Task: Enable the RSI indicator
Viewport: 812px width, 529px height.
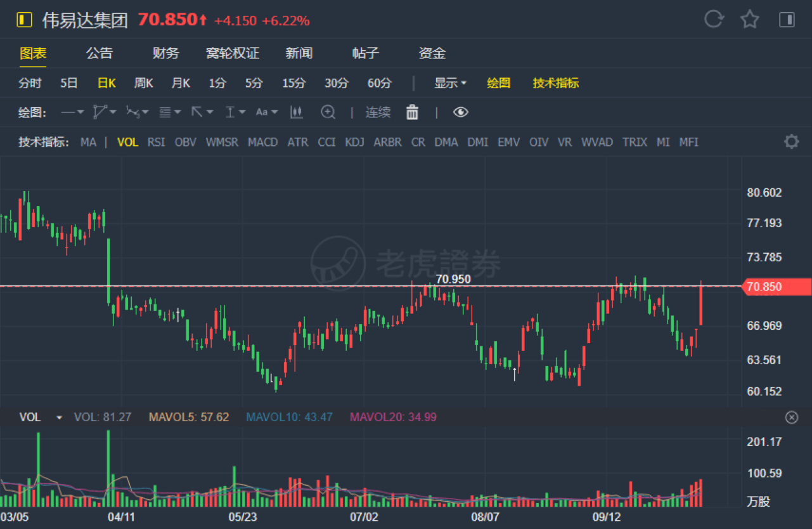Action: 157,142
